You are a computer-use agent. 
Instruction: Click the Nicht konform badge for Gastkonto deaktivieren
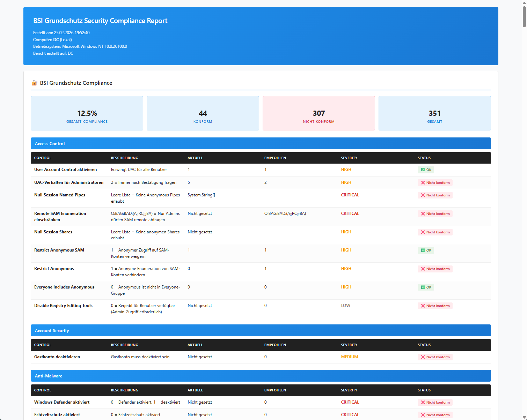435,357
